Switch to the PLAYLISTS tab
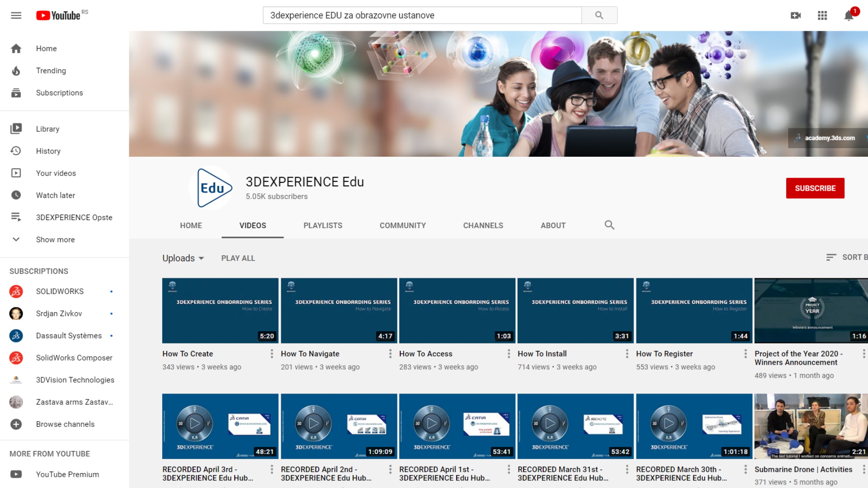The image size is (868, 488). 323,225
